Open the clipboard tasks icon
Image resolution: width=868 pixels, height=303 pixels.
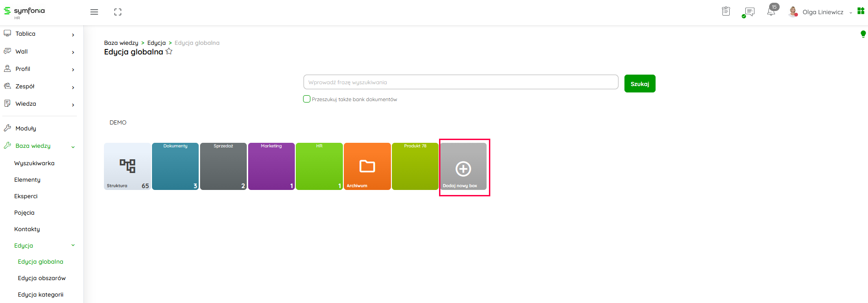[x=726, y=11]
